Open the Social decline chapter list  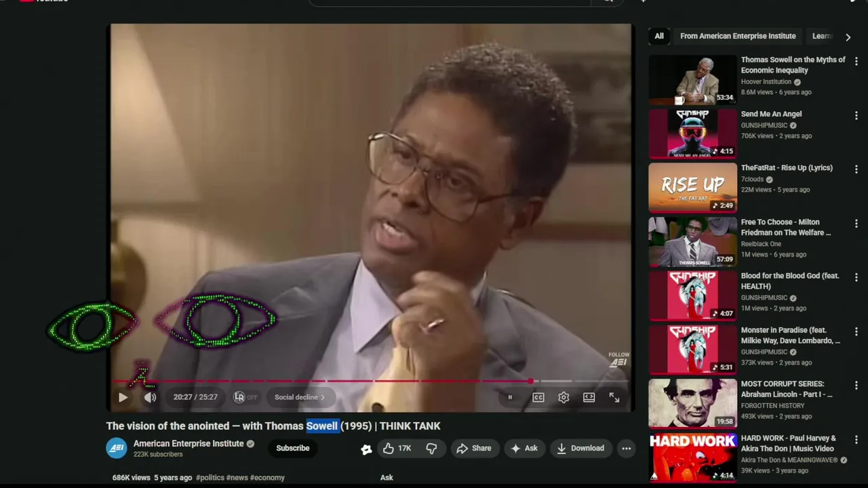pos(300,397)
